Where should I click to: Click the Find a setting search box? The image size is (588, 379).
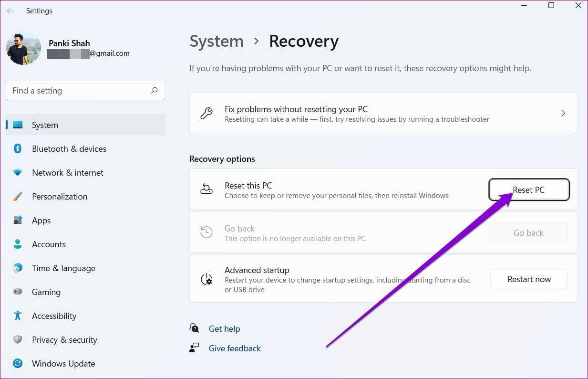point(85,91)
